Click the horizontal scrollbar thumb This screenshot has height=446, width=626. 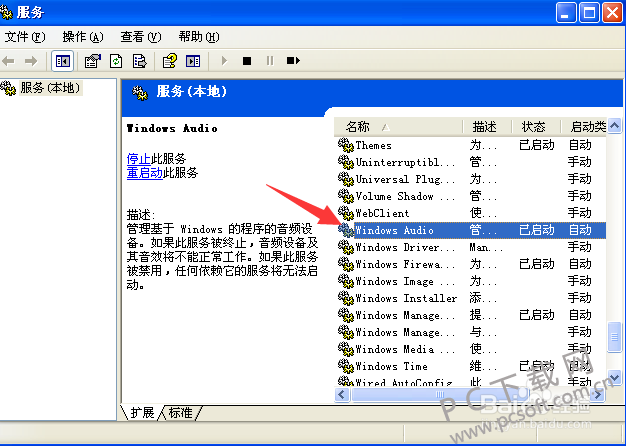440,394
